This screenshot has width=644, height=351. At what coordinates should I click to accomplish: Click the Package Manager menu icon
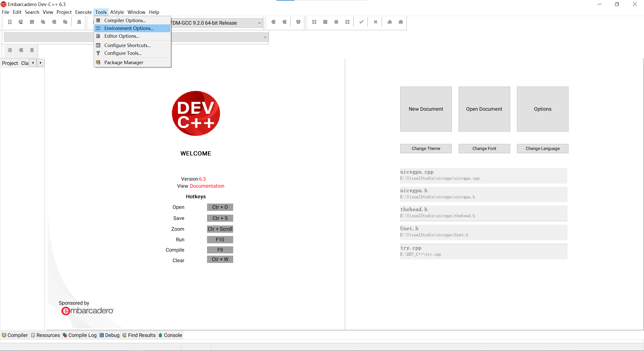tap(98, 62)
